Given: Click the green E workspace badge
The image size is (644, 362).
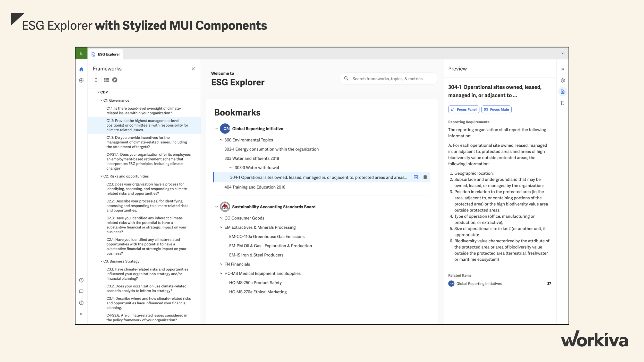Looking at the screenshot, I should click(x=81, y=54).
